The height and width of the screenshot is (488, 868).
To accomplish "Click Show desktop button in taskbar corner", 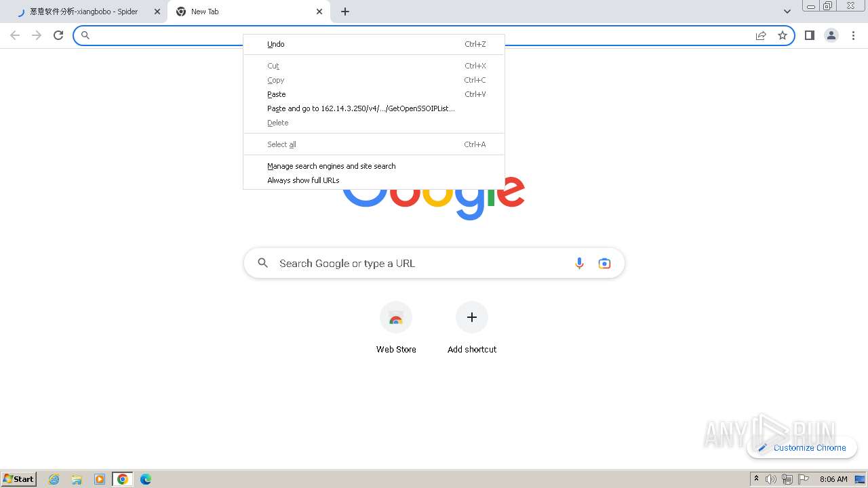I will (x=861, y=479).
